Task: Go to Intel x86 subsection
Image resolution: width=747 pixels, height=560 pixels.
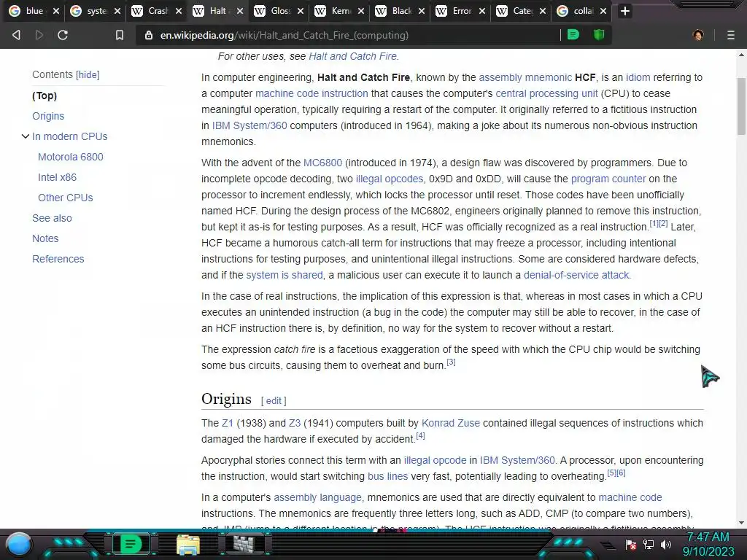Action: click(x=57, y=178)
